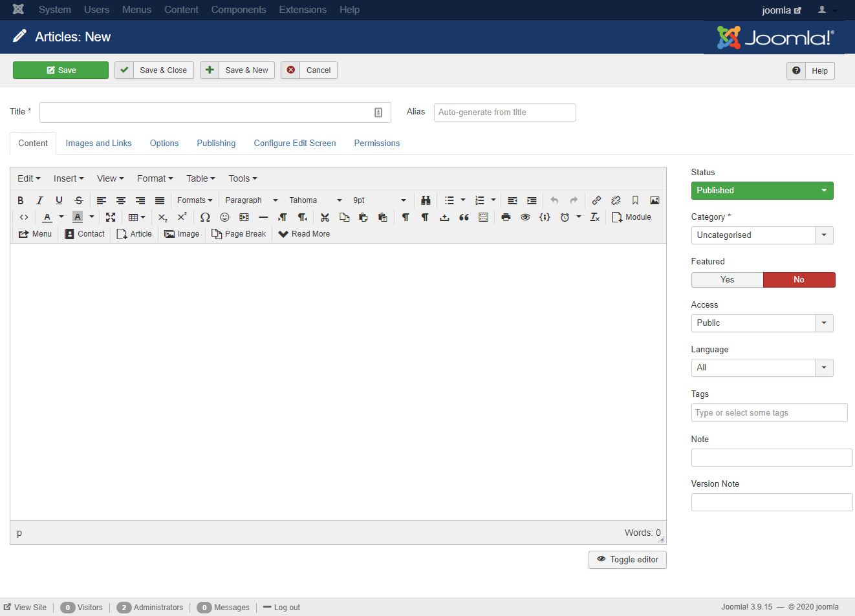Viewport: 855px width, 616px height.
Task: Set Featured to Yes
Action: [x=727, y=280]
